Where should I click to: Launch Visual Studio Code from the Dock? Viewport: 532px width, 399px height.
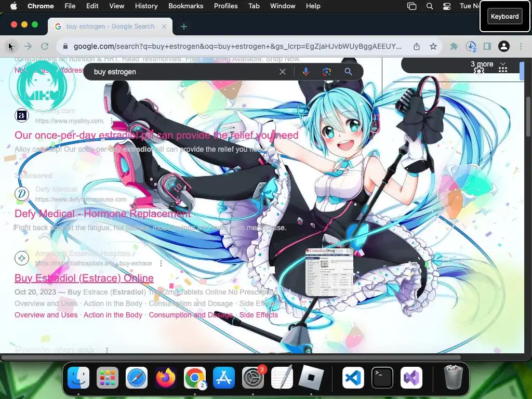click(353, 378)
